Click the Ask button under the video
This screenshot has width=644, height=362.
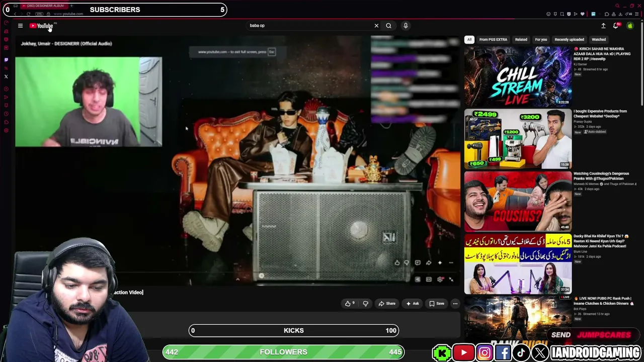[412, 304]
